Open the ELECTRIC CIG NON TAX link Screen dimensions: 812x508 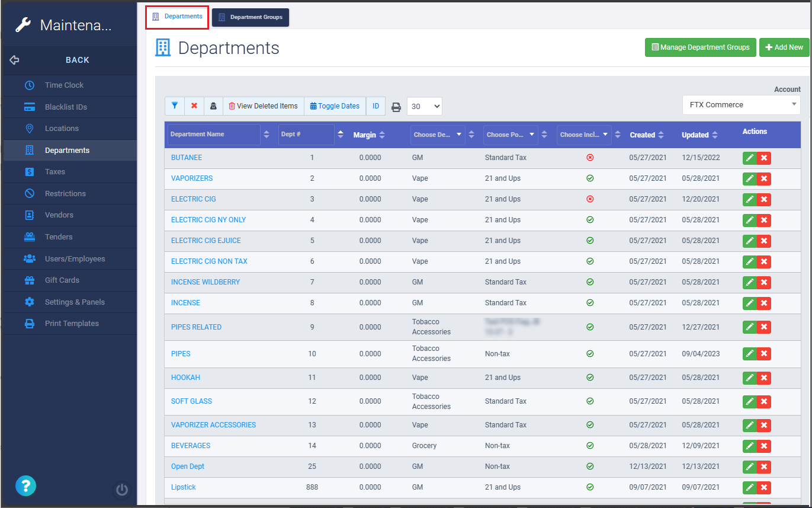209,261
